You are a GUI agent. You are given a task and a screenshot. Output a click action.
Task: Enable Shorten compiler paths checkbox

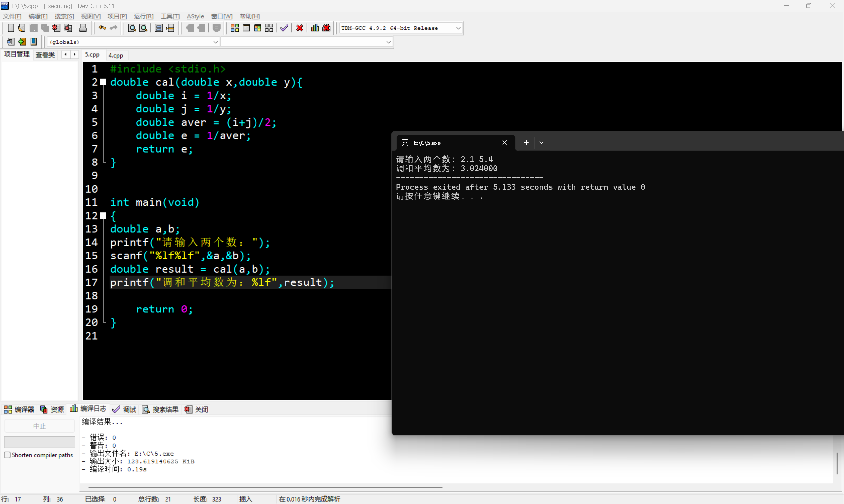7,455
